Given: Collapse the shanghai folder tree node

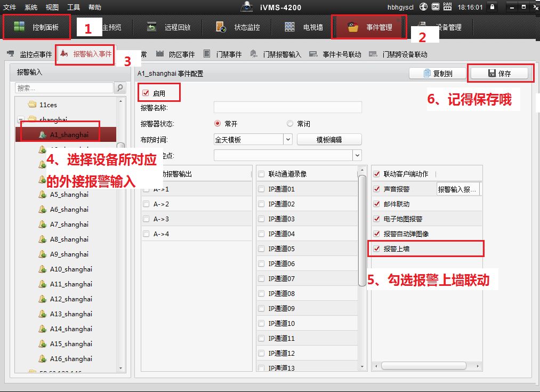Looking at the screenshot, I should [x=20, y=120].
